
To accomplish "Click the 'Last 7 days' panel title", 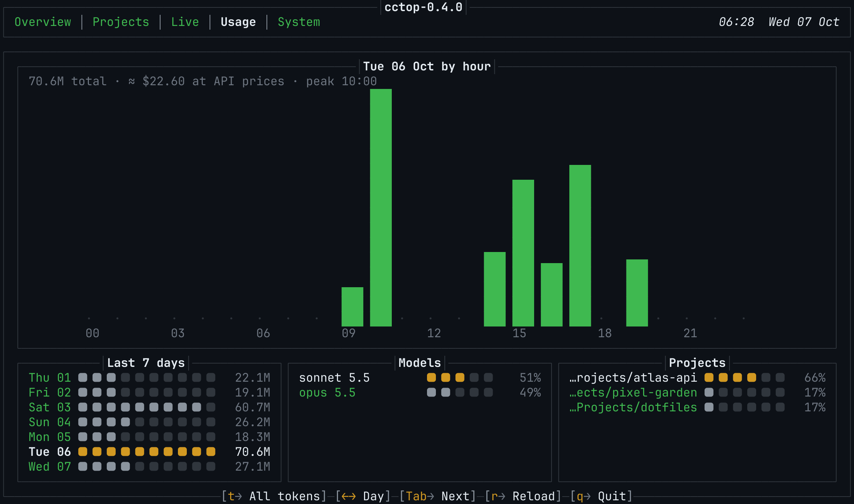I will click(146, 363).
